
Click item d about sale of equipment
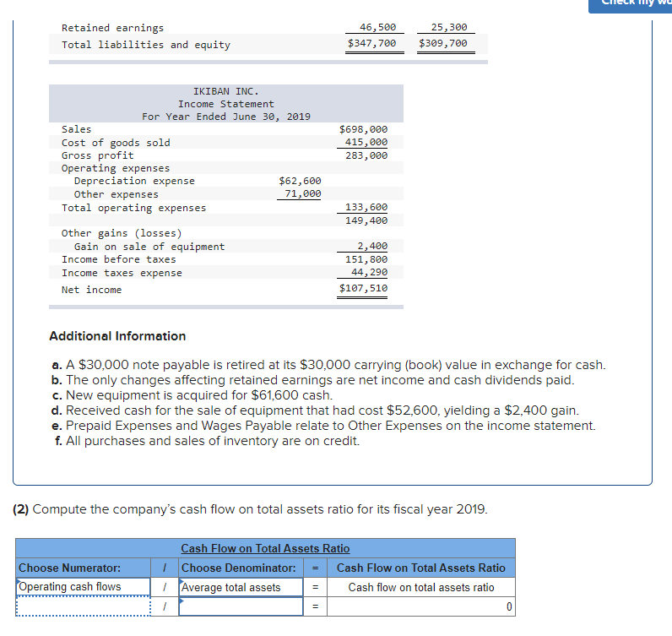[315, 410]
